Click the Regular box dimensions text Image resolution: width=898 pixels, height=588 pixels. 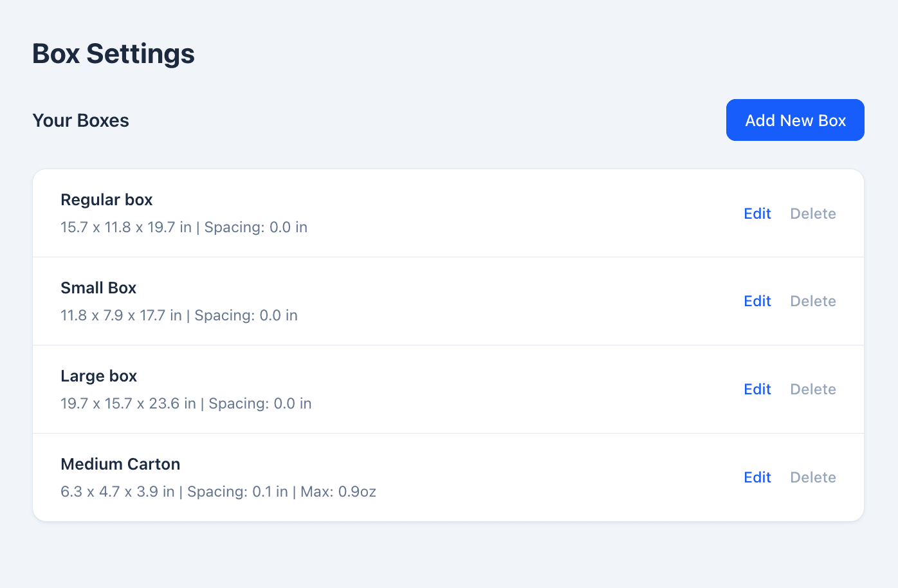pyautogui.click(x=184, y=227)
